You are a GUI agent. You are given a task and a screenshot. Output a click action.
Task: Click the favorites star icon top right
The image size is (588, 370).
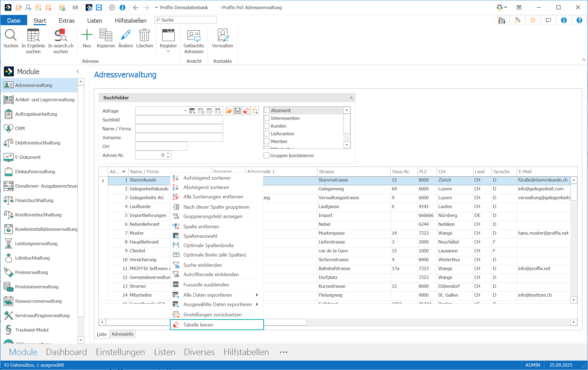coord(533,20)
